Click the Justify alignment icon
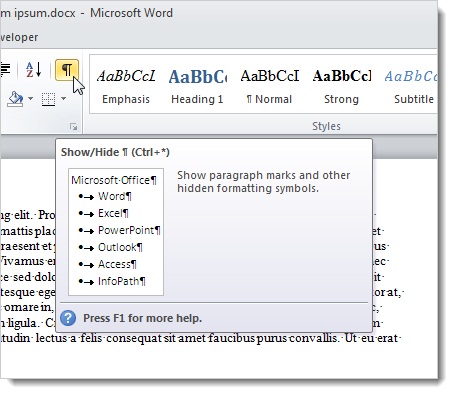The height and width of the screenshot is (394, 453). tap(5, 69)
